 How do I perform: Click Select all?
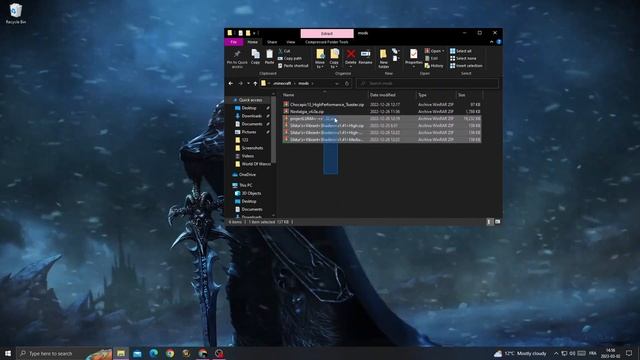click(461, 51)
